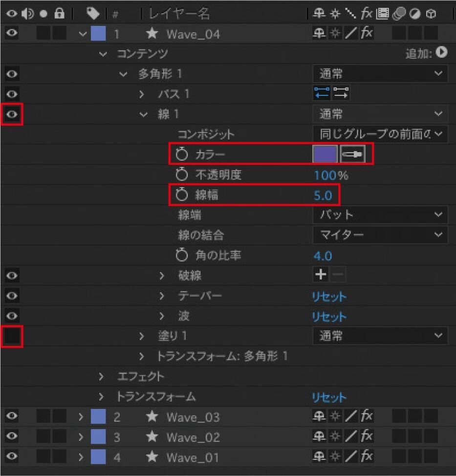Toggle stopwatch for 不透明度 property
Image resolution: width=456 pixels, height=476 pixels.
(182, 175)
